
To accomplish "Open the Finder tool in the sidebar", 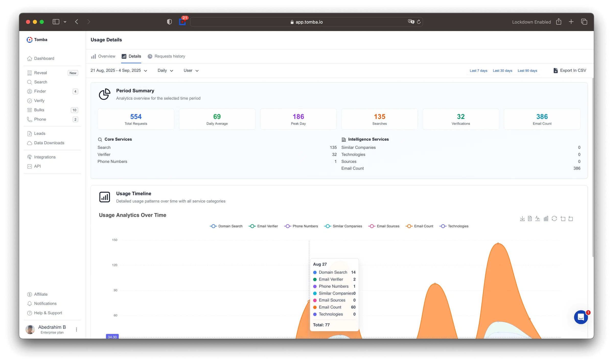I will [x=52, y=91].
